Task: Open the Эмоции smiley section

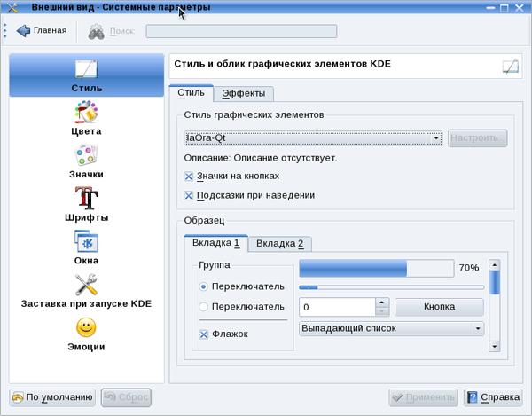Action: [86, 334]
